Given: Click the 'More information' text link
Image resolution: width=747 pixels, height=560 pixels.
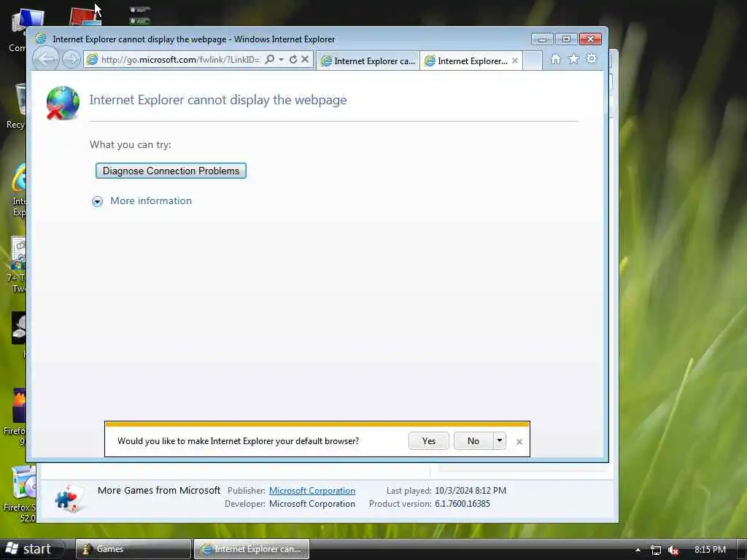Looking at the screenshot, I should pyautogui.click(x=151, y=201).
